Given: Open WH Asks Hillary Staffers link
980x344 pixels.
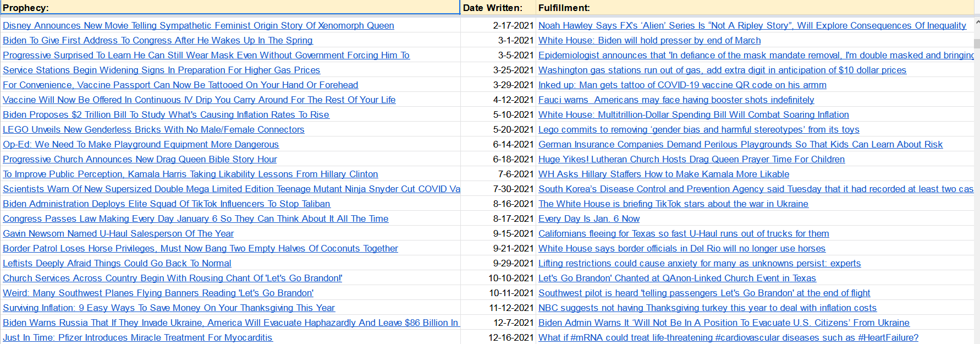Looking at the screenshot, I should tap(664, 174).
